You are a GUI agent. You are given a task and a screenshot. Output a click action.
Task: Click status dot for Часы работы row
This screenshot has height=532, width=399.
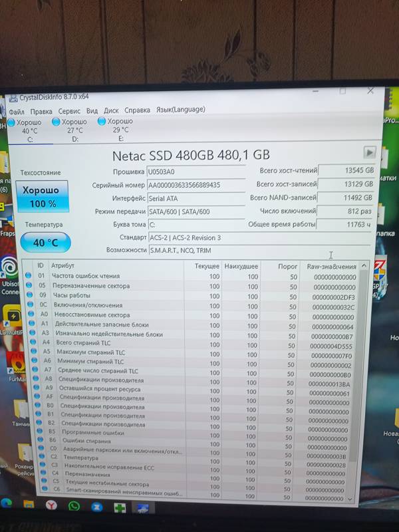point(29,295)
